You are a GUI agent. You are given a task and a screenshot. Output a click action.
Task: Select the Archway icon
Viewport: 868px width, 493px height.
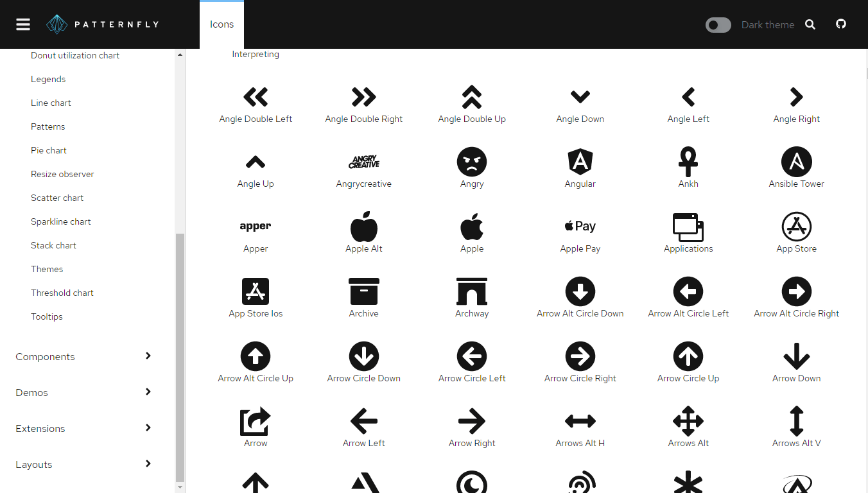point(472,291)
